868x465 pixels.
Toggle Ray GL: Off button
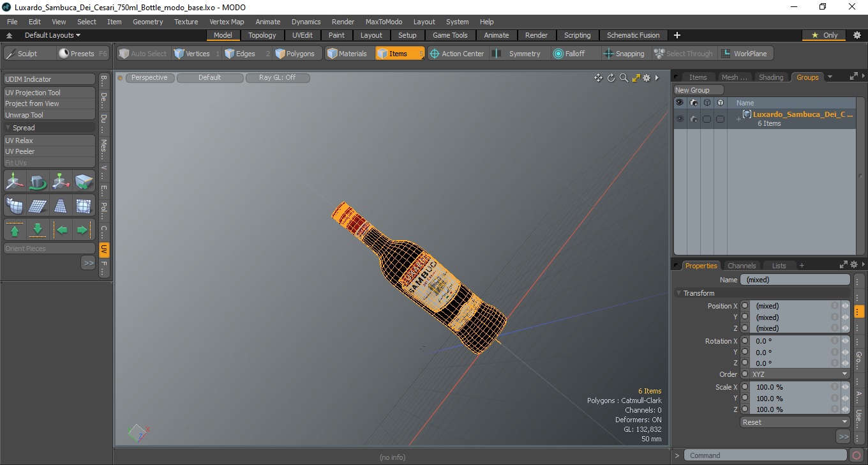pos(278,78)
